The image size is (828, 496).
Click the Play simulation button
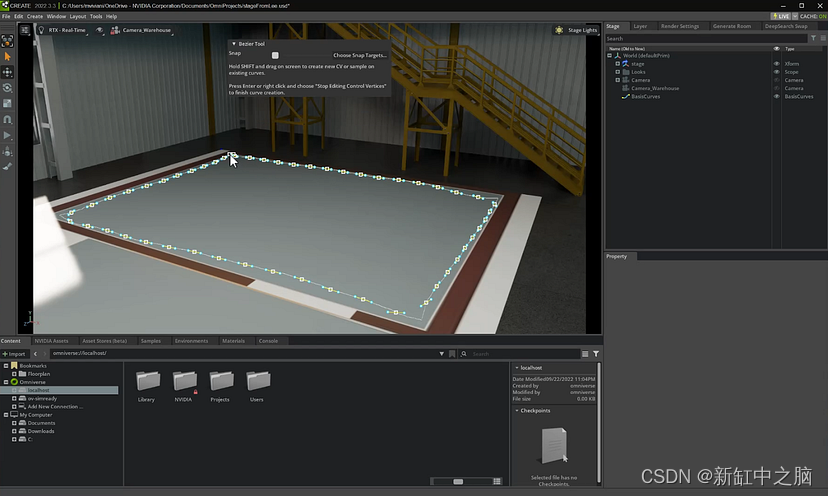7,135
